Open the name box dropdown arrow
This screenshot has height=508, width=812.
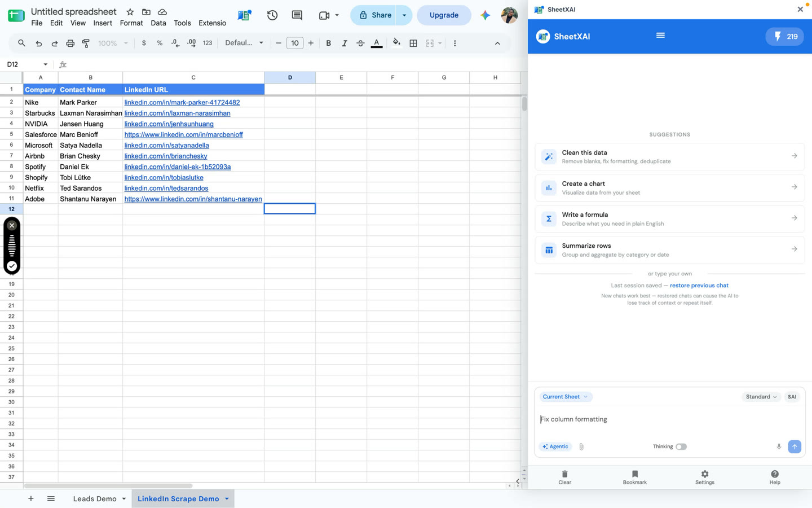point(46,64)
